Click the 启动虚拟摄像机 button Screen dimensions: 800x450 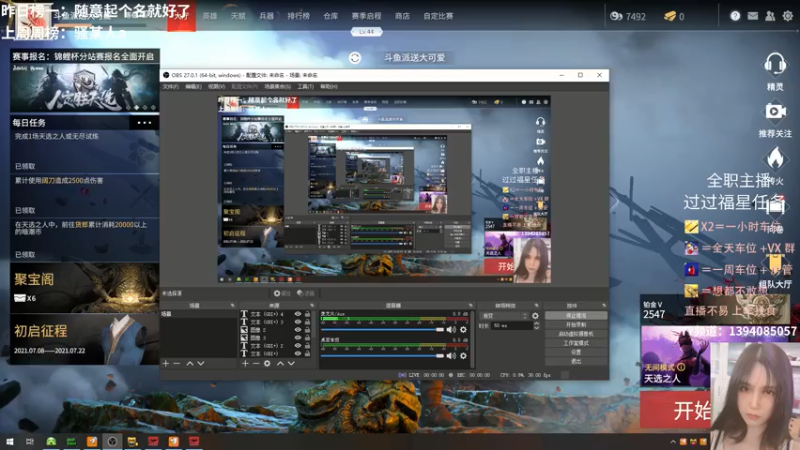click(x=576, y=334)
